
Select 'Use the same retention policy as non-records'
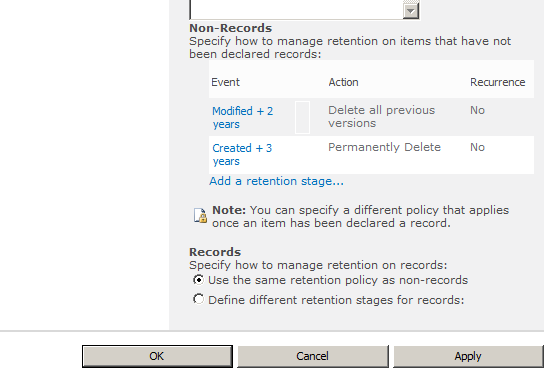(198, 280)
